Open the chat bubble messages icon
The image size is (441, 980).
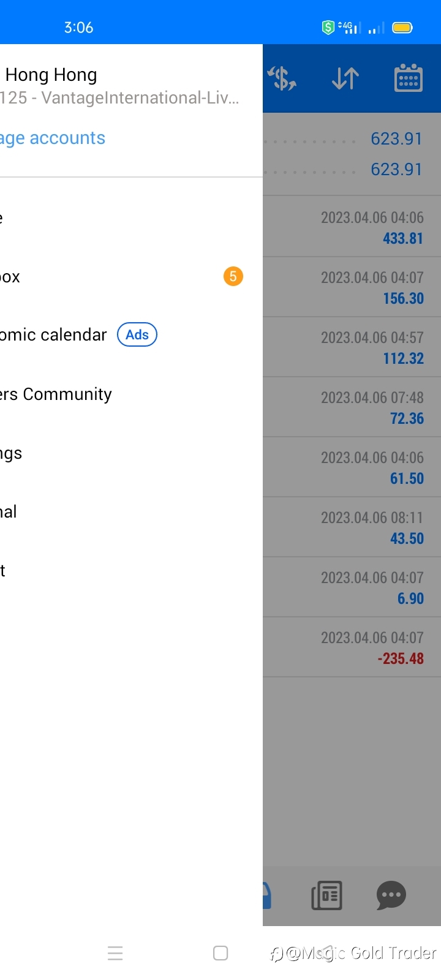(391, 895)
